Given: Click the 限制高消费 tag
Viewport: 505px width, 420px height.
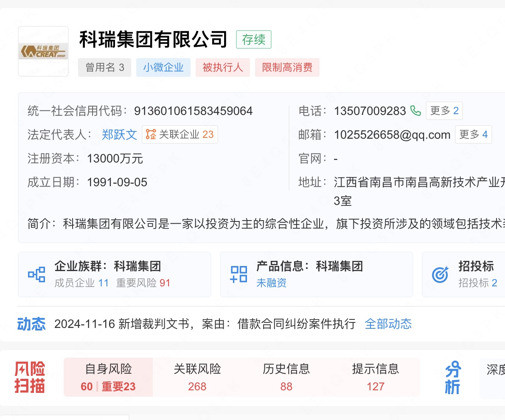Looking at the screenshot, I should 287,67.
